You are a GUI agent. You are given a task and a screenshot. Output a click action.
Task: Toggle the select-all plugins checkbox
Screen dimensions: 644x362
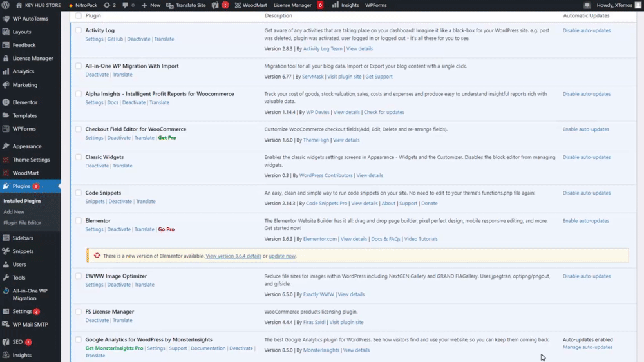(79, 15)
